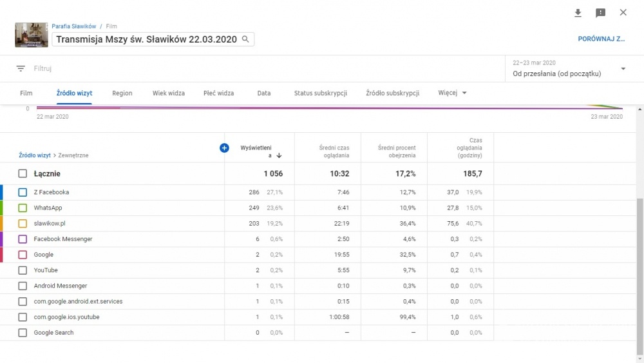
Task: Click the slawikow.pl source name
Action: point(50,223)
